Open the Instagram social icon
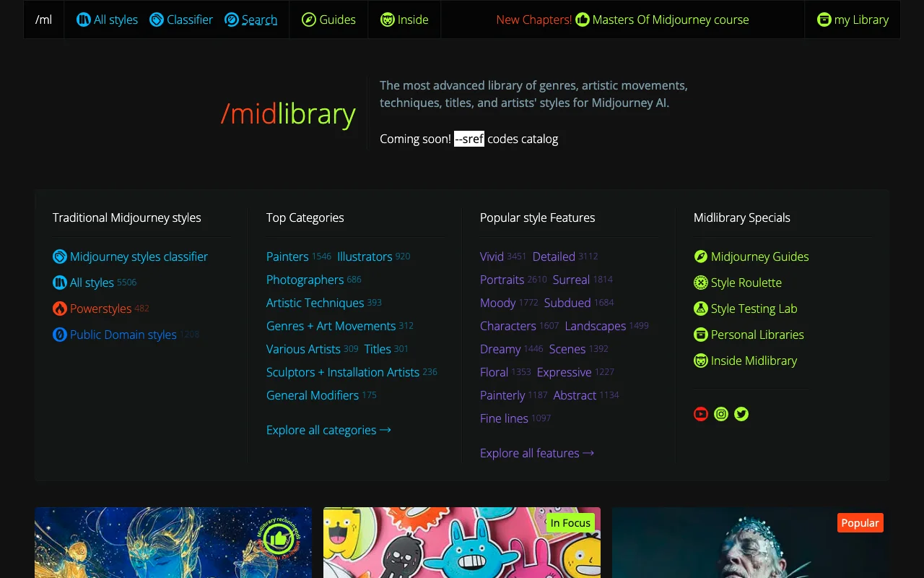 [721, 414]
